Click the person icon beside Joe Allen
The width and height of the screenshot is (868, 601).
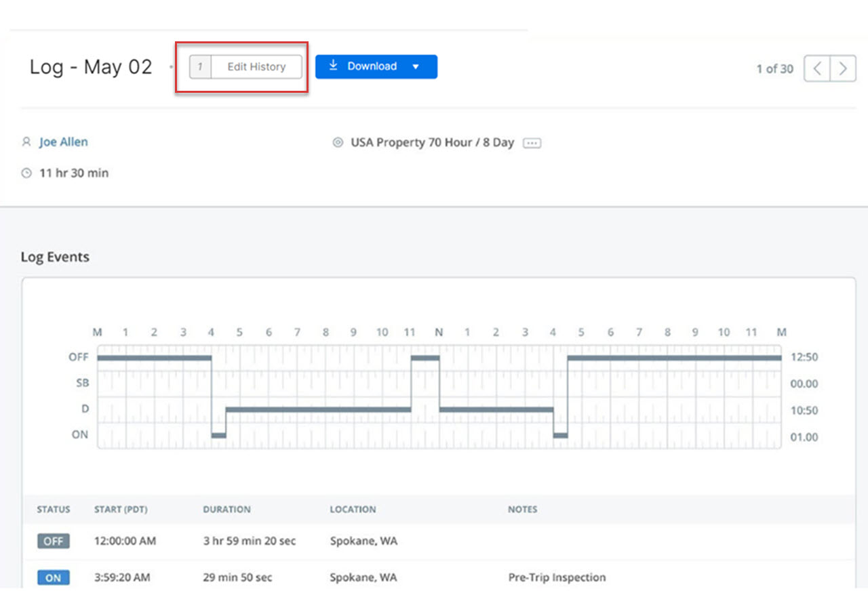tap(26, 142)
